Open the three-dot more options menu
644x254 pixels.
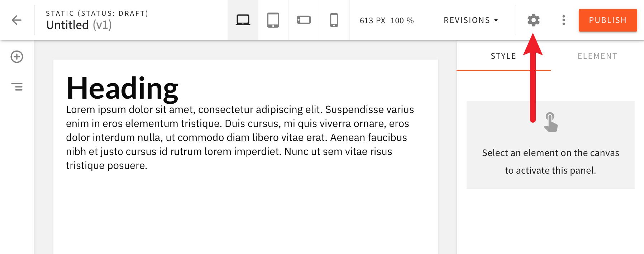[564, 20]
